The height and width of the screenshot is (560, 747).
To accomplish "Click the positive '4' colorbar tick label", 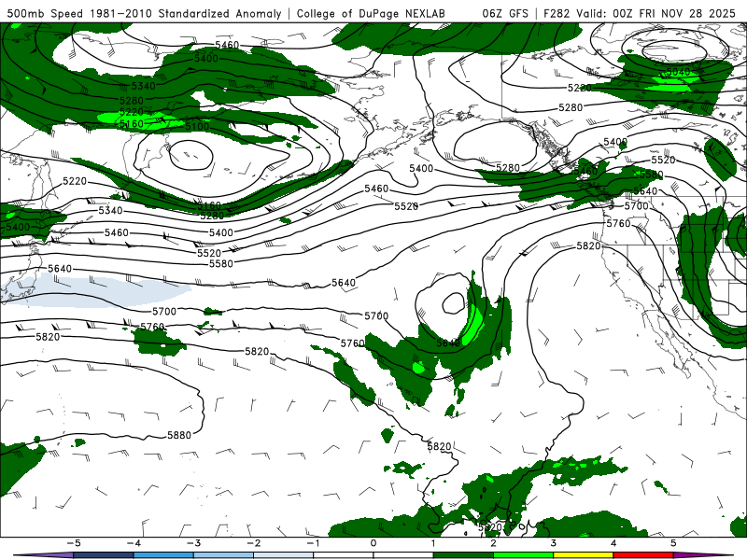I will (x=613, y=543).
